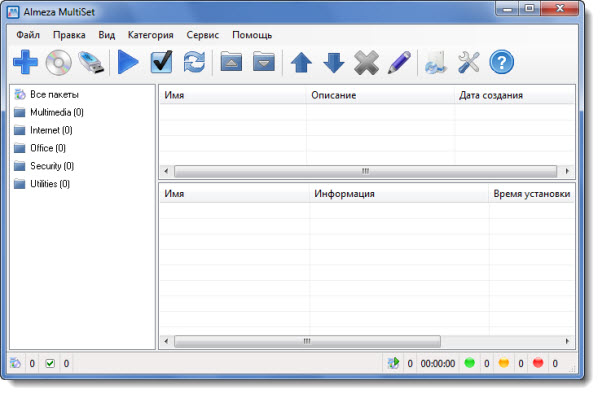Viewport: 600px width, 395px height.
Task: Click the gray X delete icon
Action: tap(366, 62)
